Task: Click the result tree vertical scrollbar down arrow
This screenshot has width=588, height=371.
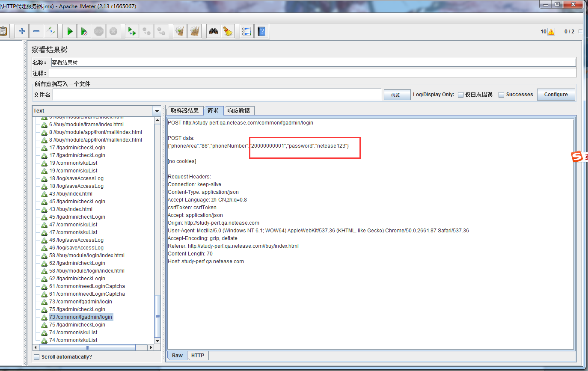Action: [x=157, y=341]
